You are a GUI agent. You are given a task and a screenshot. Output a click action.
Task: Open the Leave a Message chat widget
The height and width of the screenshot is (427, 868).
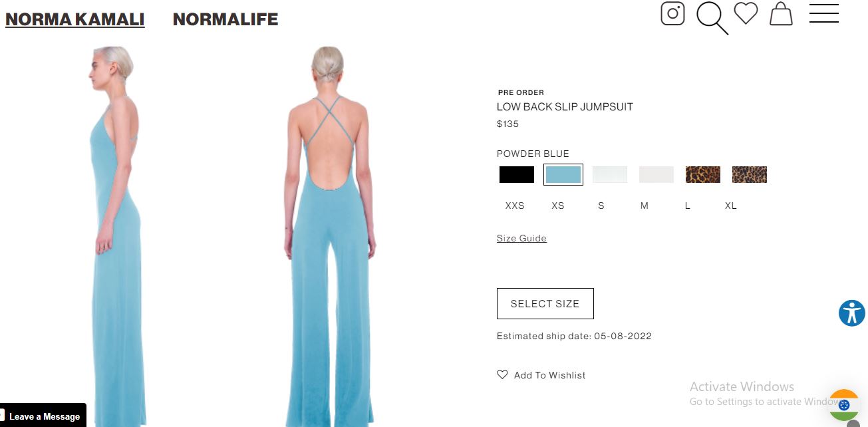click(x=43, y=416)
